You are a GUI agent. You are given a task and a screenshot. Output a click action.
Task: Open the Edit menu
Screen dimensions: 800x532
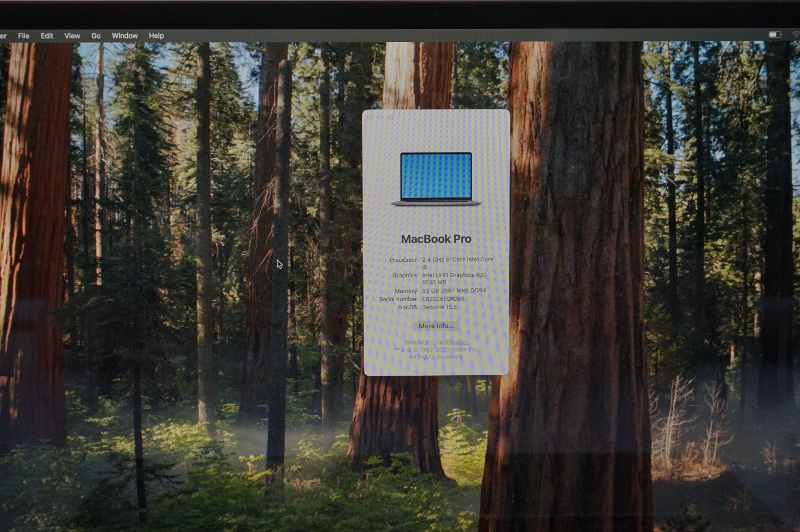tap(47, 36)
